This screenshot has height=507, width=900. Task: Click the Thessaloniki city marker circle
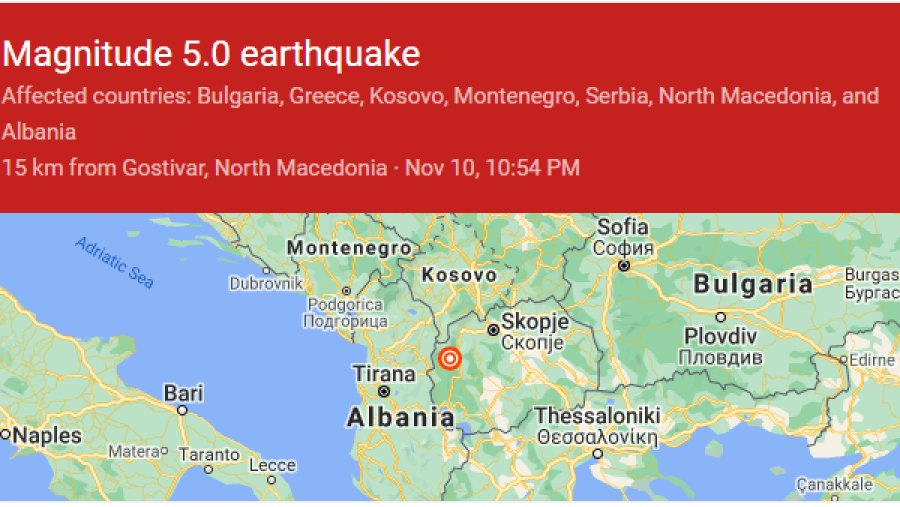tap(598, 454)
